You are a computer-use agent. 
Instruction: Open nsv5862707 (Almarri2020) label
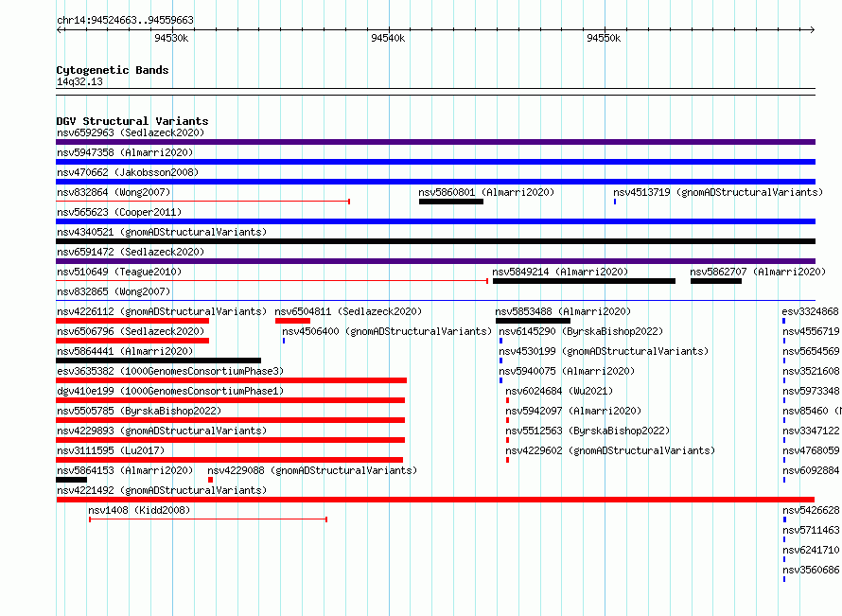pos(758,272)
